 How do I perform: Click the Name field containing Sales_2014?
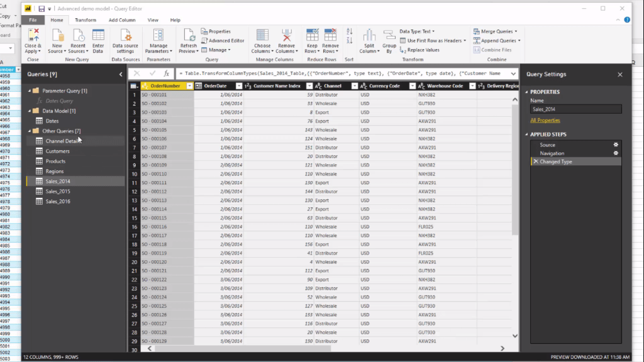click(576, 109)
